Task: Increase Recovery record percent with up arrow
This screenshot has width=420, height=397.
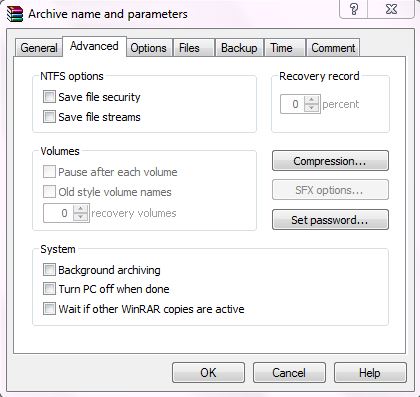Action: point(312,100)
